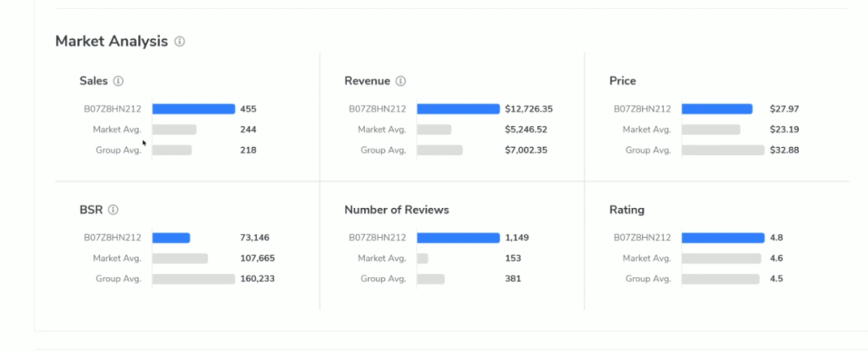This screenshot has width=868, height=351.
Task: Click the BSR Group Avg. bar showing 160,233
Action: tap(193, 280)
